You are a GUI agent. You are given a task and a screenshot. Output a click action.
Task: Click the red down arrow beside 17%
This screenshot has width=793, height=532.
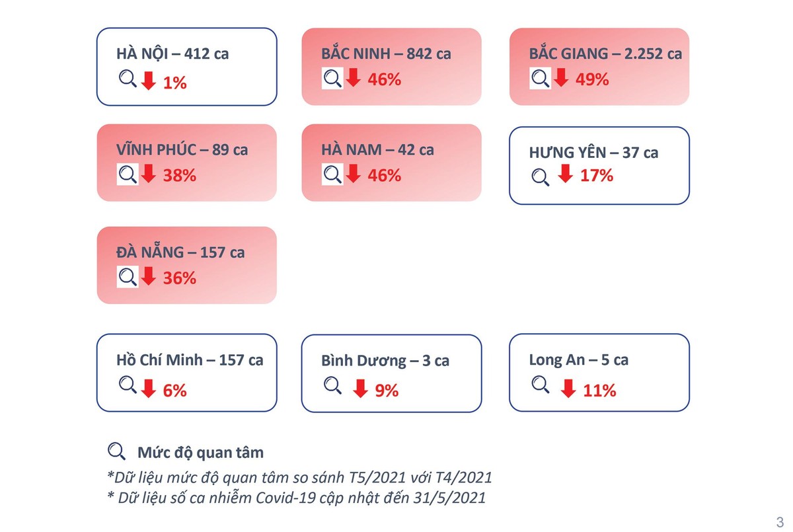(x=565, y=174)
